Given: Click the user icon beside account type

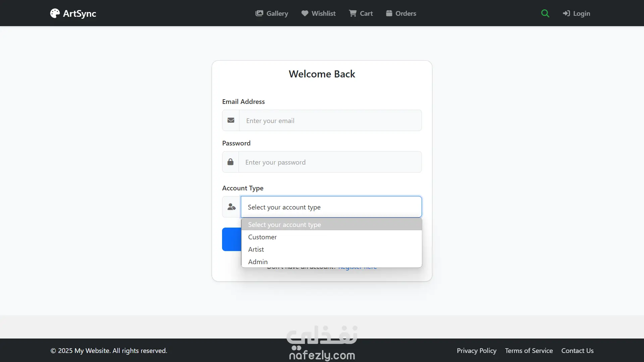Looking at the screenshot, I should [231, 207].
